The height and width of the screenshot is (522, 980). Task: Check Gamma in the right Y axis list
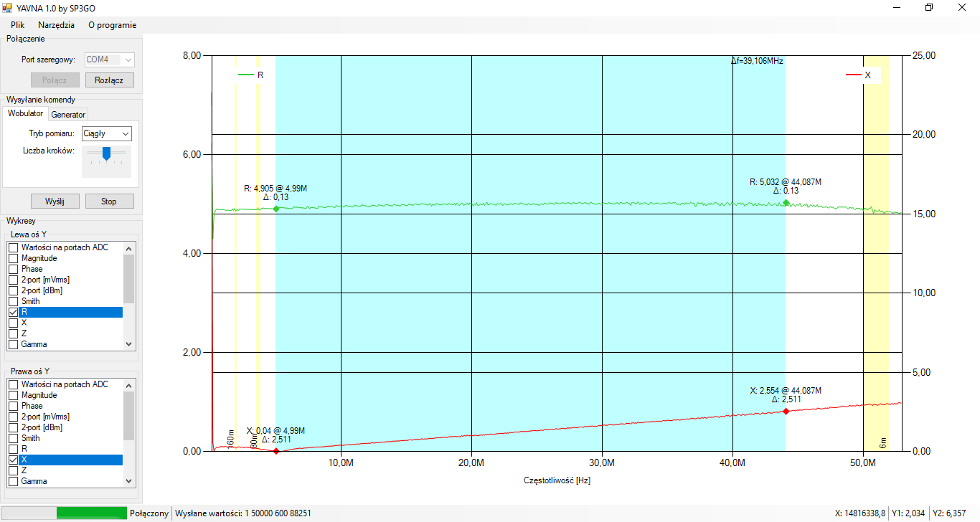tap(13, 481)
